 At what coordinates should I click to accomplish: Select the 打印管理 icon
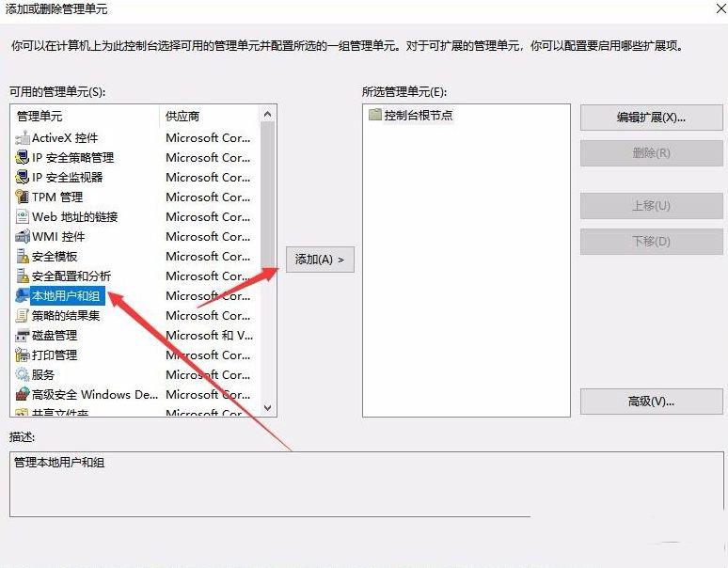point(23,355)
